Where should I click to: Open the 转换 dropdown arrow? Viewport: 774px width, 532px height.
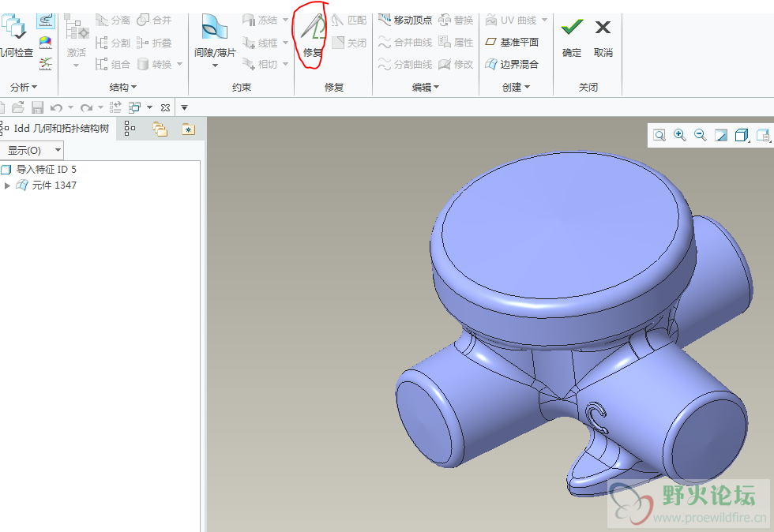(179, 64)
